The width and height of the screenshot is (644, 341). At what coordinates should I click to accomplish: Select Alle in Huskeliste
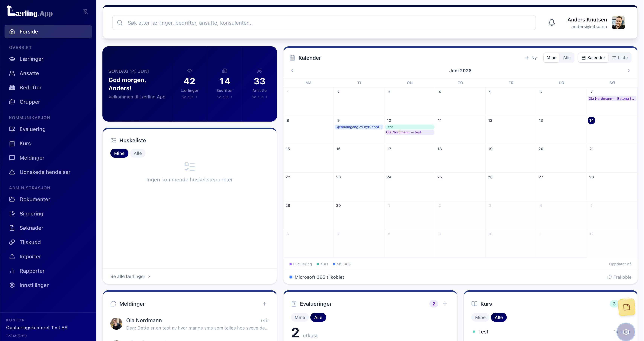click(x=137, y=153)
